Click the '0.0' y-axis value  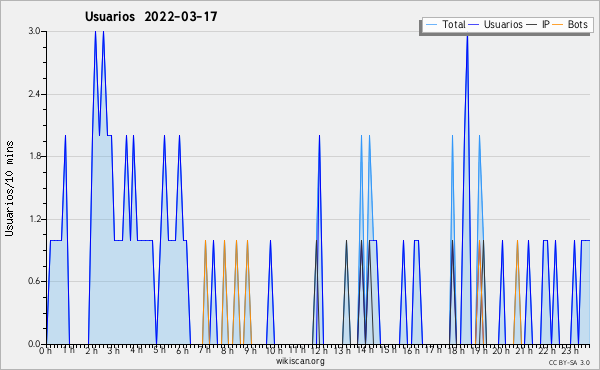[35, 344]
